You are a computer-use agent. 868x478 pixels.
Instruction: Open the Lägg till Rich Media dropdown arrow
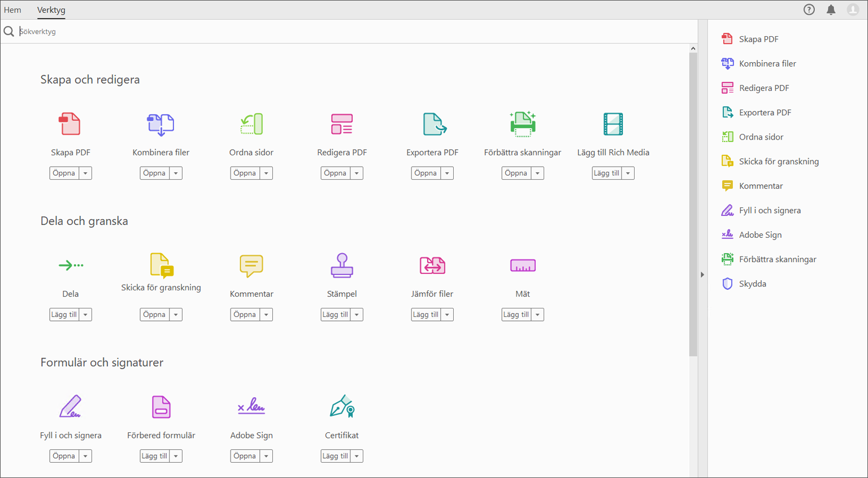point(628,173)
